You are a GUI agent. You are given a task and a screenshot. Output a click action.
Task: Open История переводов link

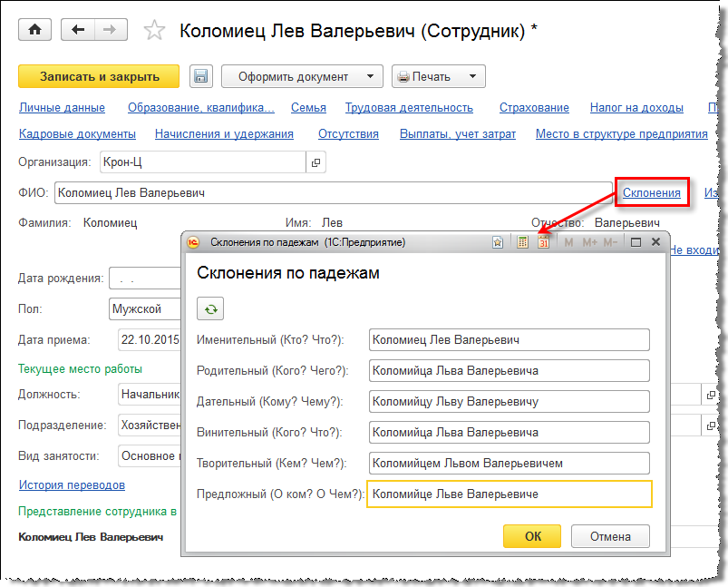coord(72,484)
